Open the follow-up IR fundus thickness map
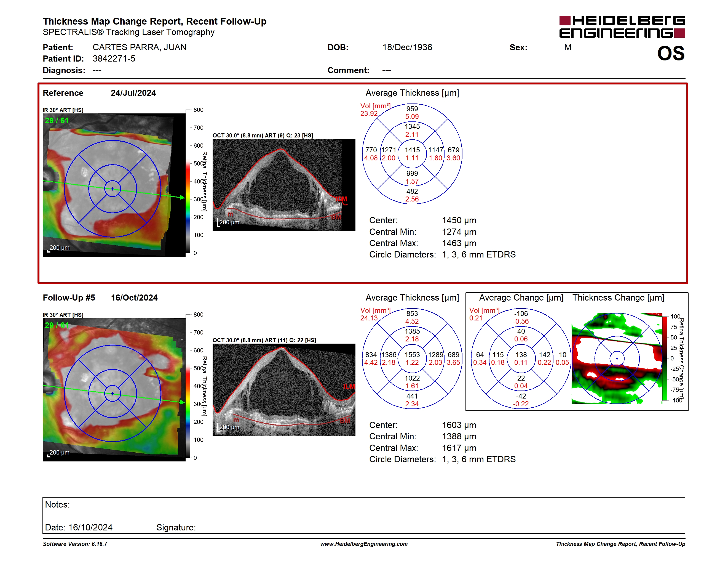 click(x=114, y=390)
